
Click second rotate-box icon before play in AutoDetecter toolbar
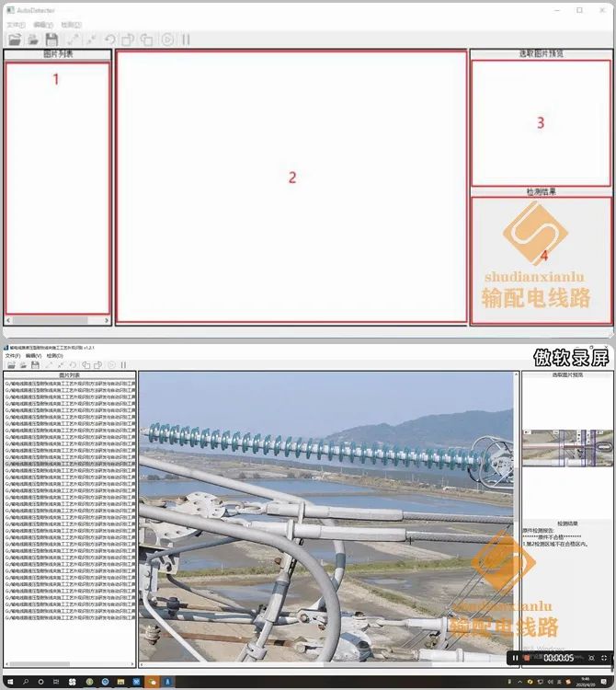[x=146, y=40]
